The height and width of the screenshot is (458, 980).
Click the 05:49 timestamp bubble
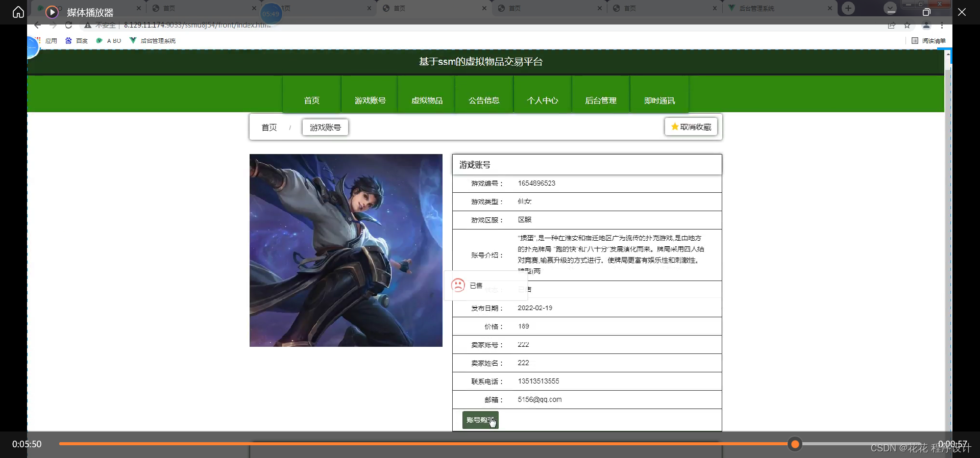tap(271, 14)
